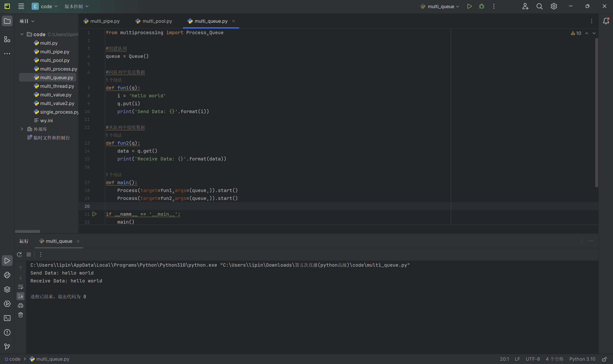Start debugging multi_queue with the bug icon
613x364 pixels.
482,6
